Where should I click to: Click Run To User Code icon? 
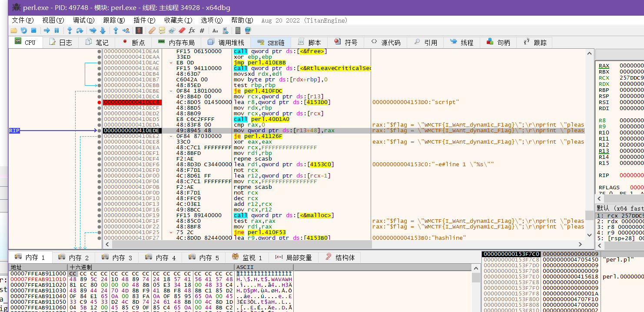pyautogui.click(x=126, y=30)
